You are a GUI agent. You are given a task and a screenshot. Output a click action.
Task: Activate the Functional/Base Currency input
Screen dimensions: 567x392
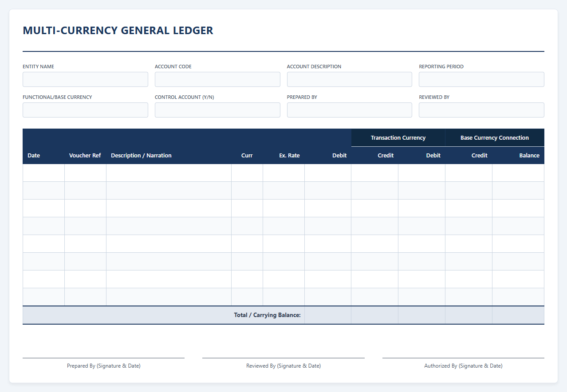tap(85, 110)
